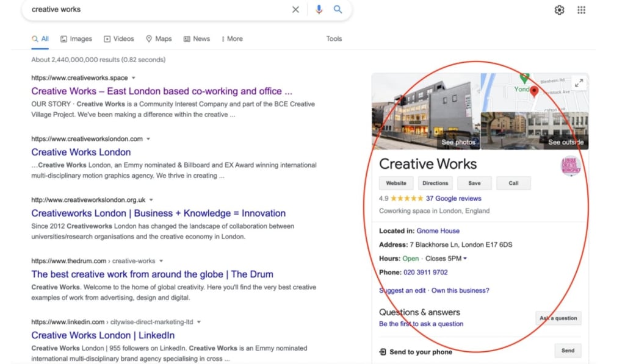Click the Ask a question button
This screenshot has width=625, height=364.
click(558, 318)
